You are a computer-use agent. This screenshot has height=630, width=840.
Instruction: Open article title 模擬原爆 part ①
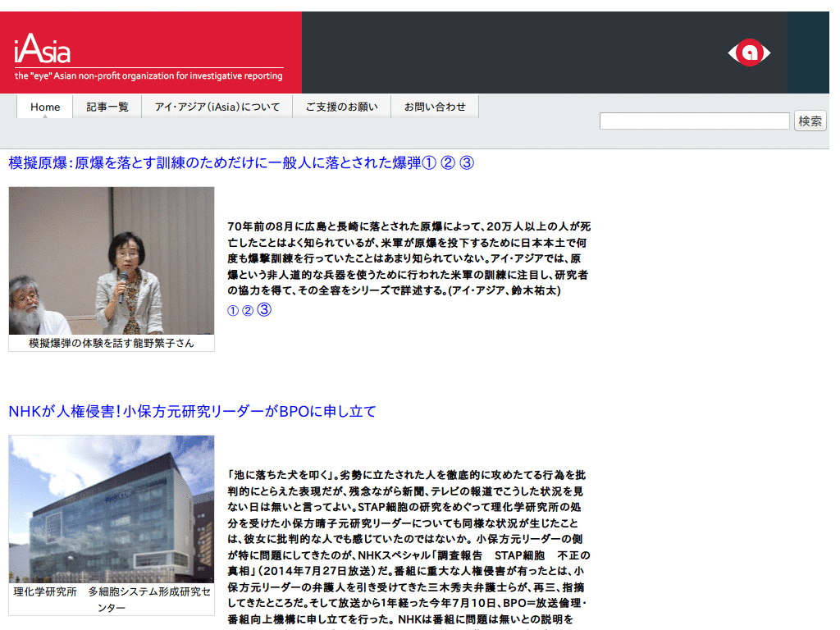point(222,163)
